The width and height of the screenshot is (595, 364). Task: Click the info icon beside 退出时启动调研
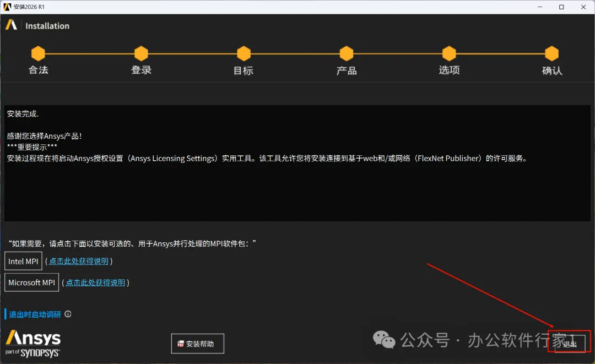(x=68, y=314)
